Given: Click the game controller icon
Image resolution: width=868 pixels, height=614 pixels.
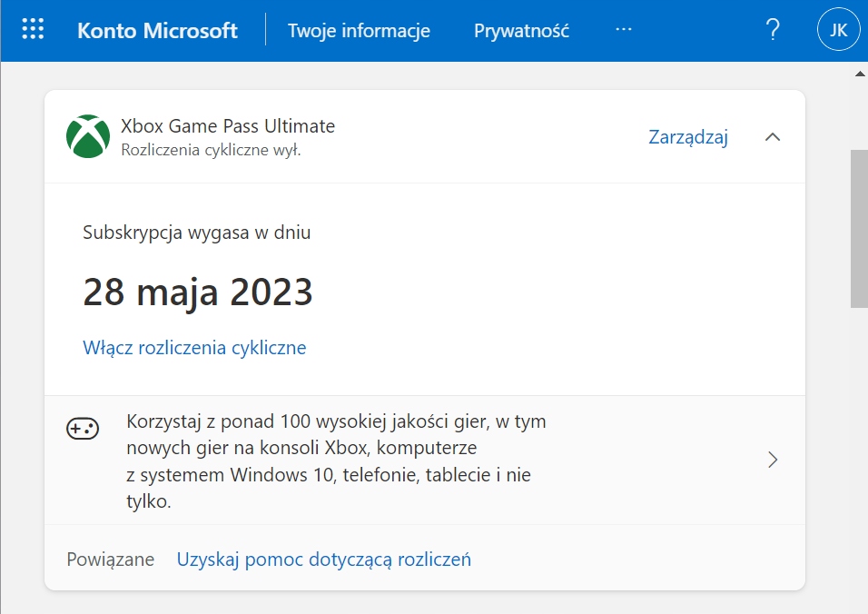Looking at the screenshot, I should [x=83, y=429].
